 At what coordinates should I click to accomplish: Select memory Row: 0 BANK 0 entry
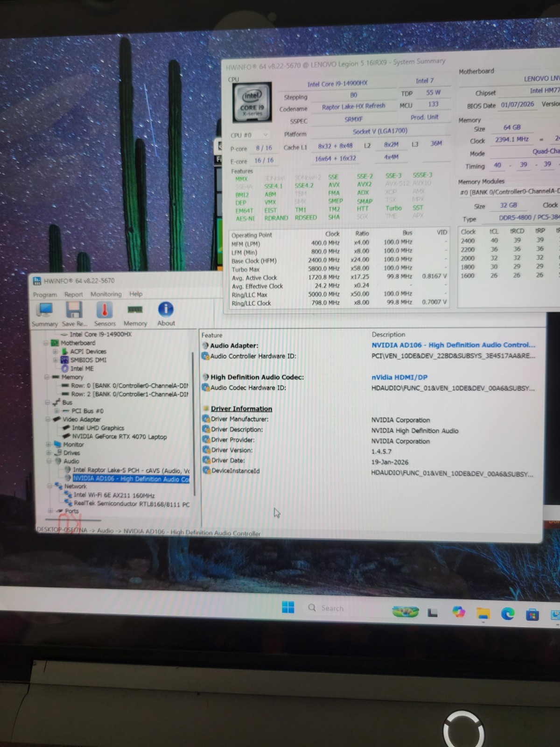[129, 386]
